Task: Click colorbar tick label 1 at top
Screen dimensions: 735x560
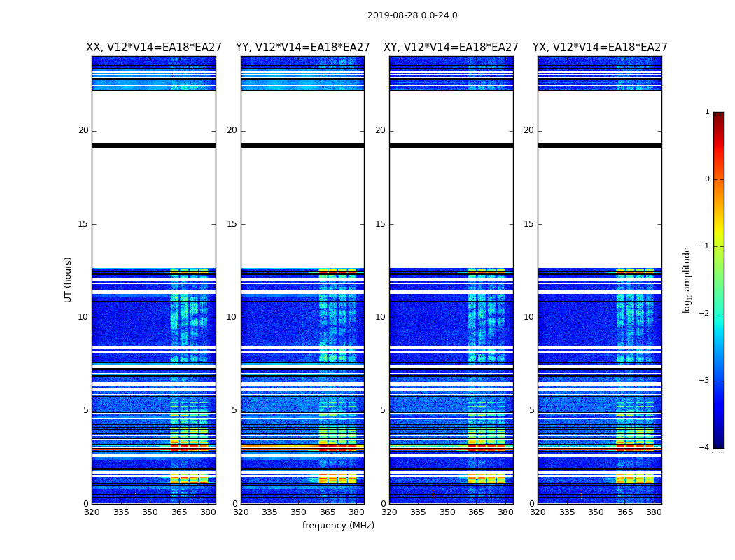Action: coord(706,112)
